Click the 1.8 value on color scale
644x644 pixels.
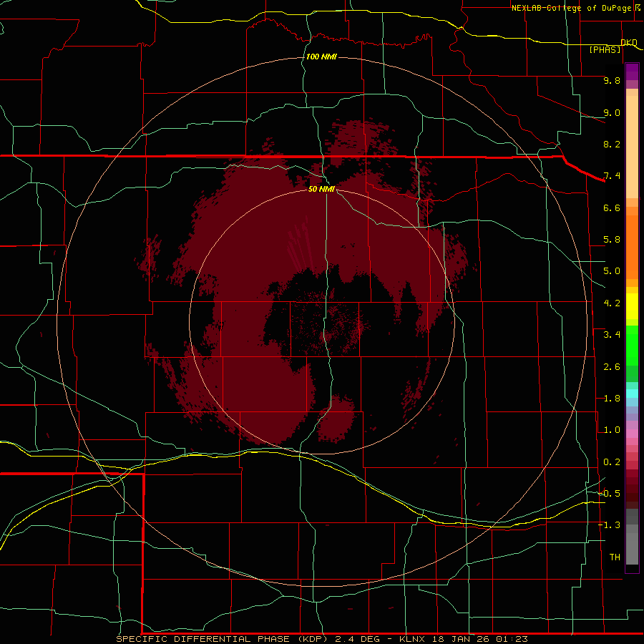tap(612, 399)
